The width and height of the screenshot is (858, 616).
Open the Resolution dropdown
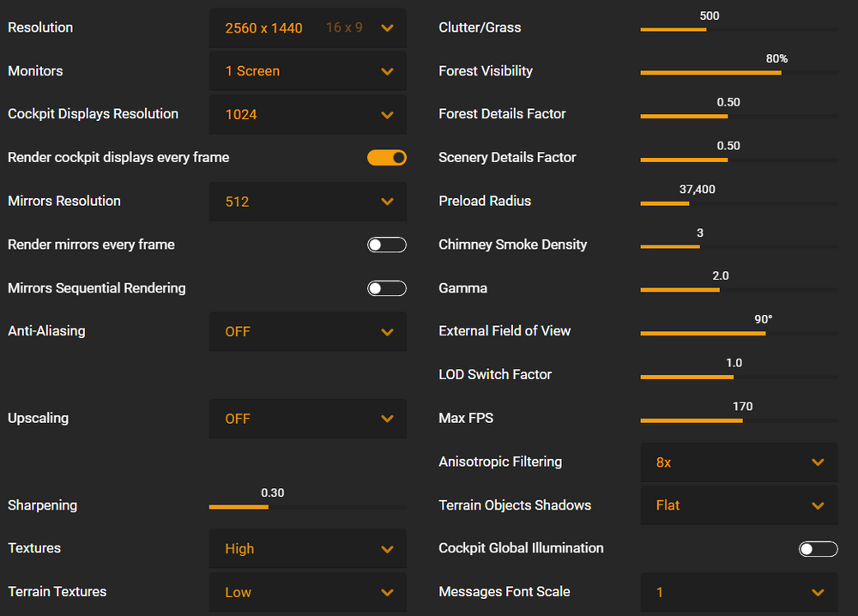tap(307, 28)
